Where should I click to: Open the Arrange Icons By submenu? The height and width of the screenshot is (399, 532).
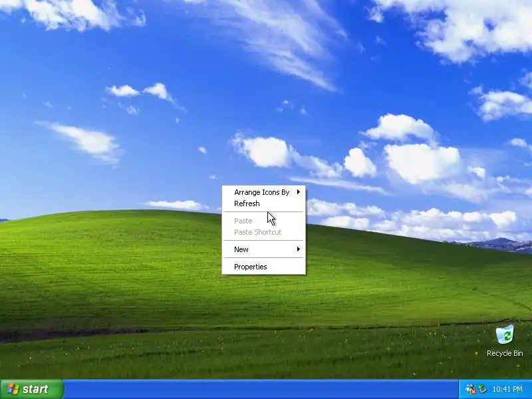click(263, 192)
